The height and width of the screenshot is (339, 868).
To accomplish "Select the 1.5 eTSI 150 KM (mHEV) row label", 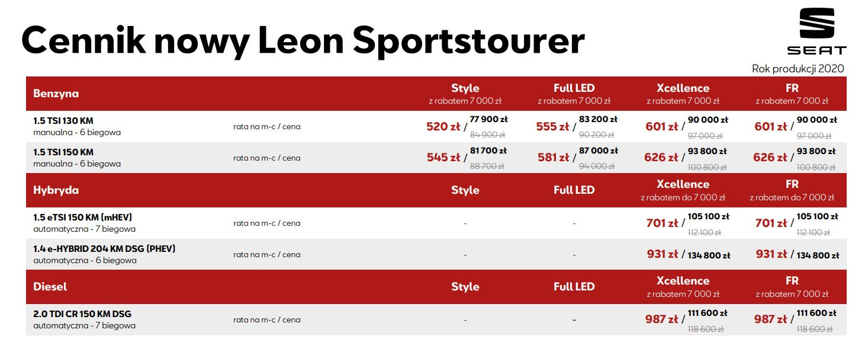I will click(86, 218).
